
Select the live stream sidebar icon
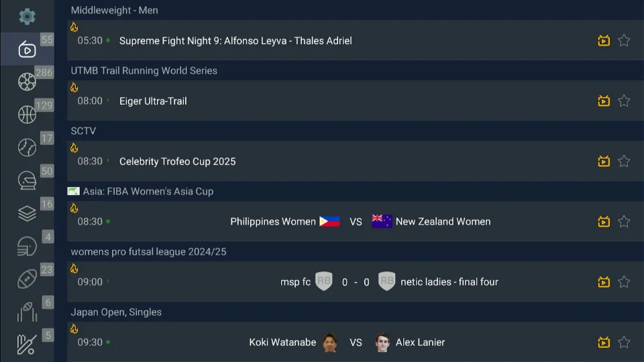pyautogui.click(x=27, y=50)
